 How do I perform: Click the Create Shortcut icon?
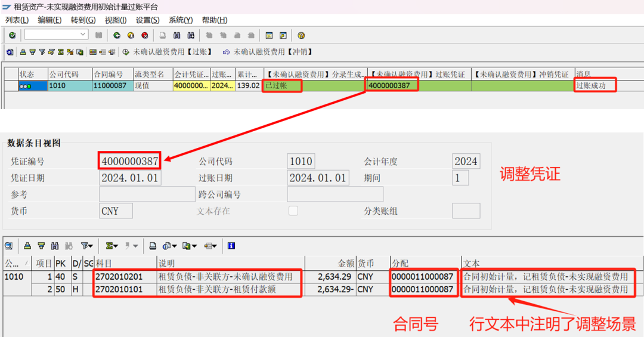point(283,35)
